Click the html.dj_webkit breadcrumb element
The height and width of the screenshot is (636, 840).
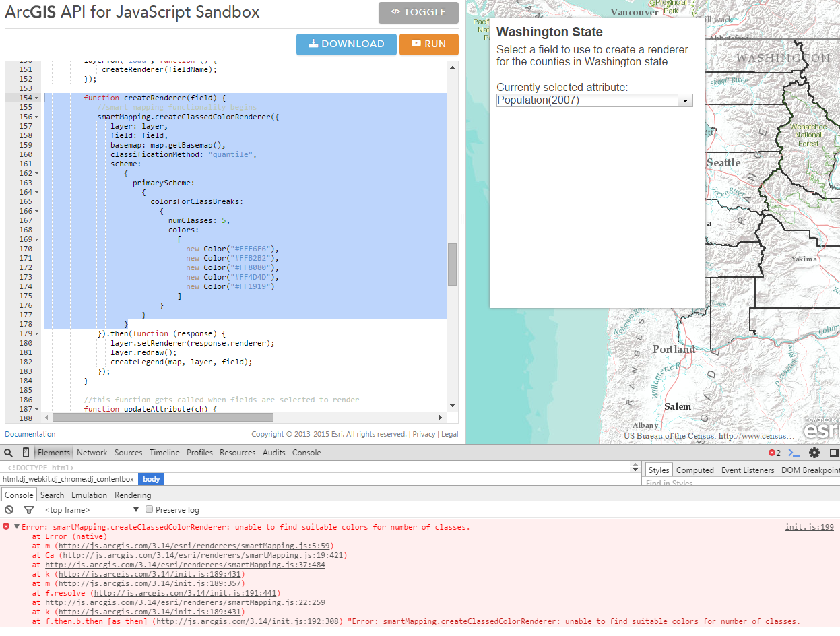[x=68, y=479]
